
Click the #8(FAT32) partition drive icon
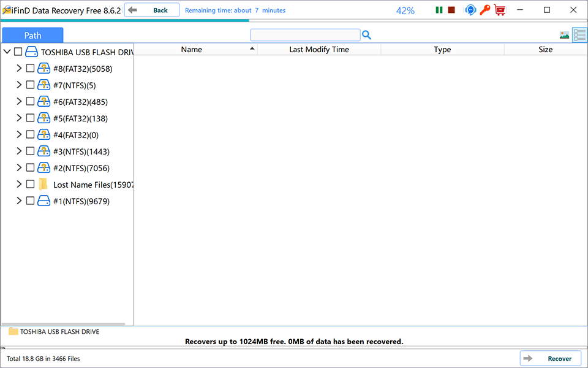tap(44, 68)
